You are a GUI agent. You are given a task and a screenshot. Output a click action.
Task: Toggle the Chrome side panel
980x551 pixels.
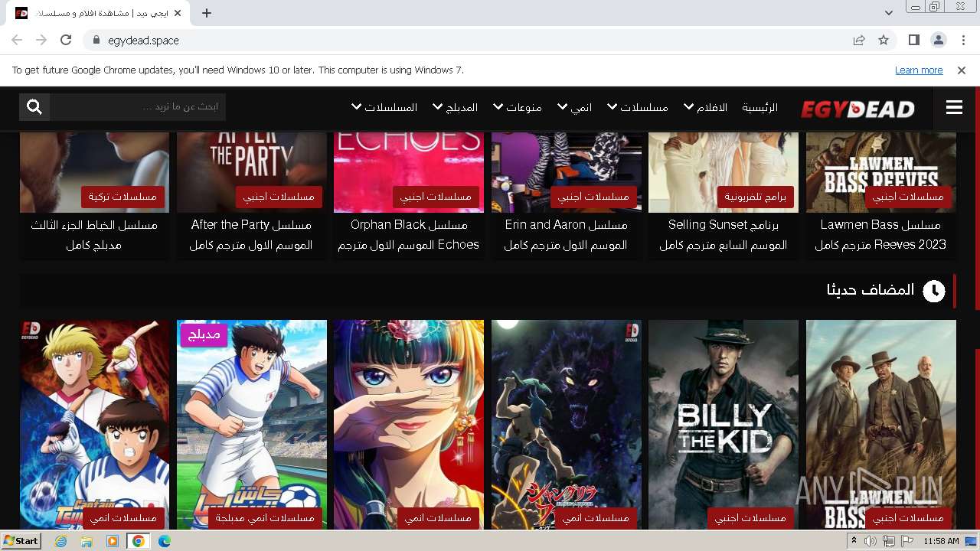click(913, 40)
